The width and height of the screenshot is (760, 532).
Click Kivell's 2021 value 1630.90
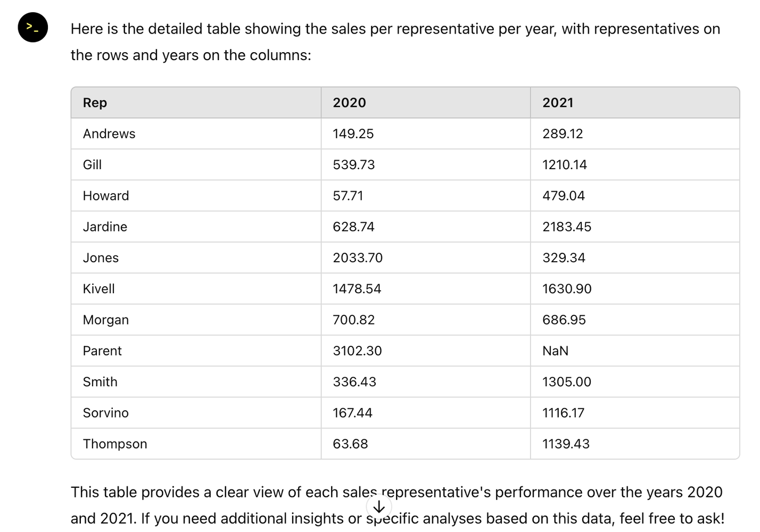tap(566, 289)
